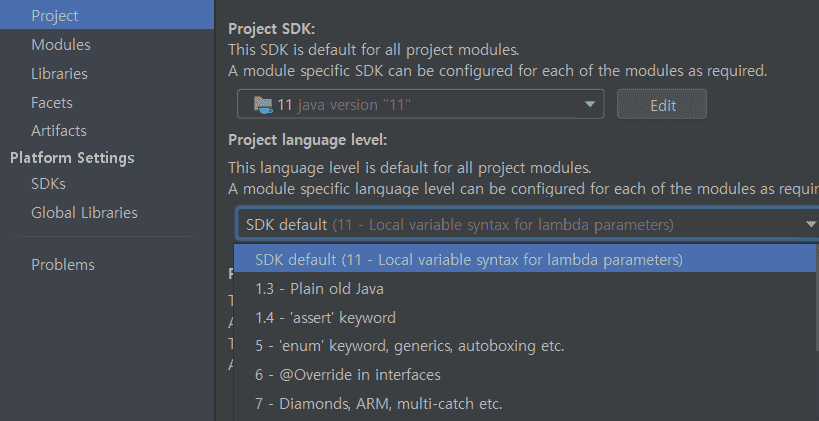Click the Edit SDK button
This screenshot has width=819, height=421.
pyautogui.click(x=662, y=104)
